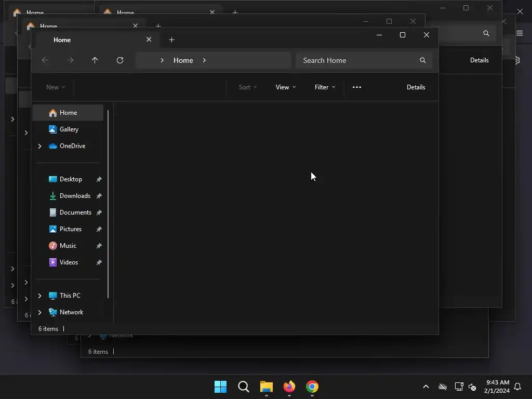Expand the Network tree node
This screenshot has height=399, width=532.
pyautogui.click(x=39, y=312)
